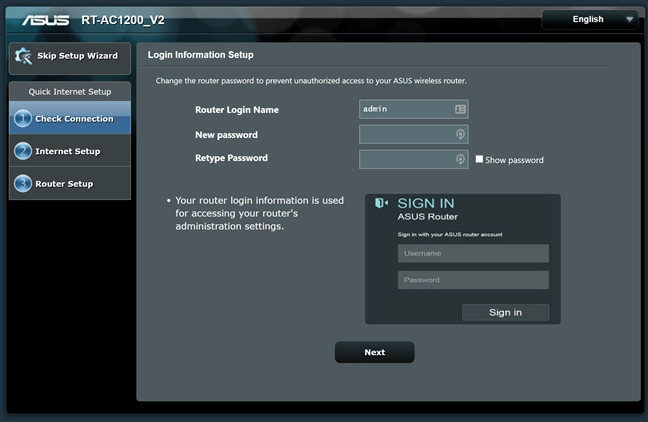This screenshot has height=422, width=648.
Task: Enable the Show password checkbox
Action: tap(479, 159)
